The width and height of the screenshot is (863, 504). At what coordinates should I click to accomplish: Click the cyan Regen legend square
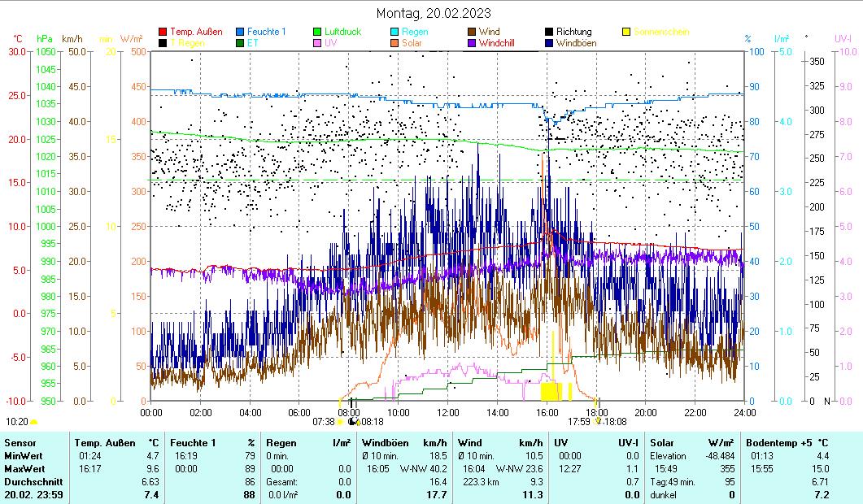[394, 33]
